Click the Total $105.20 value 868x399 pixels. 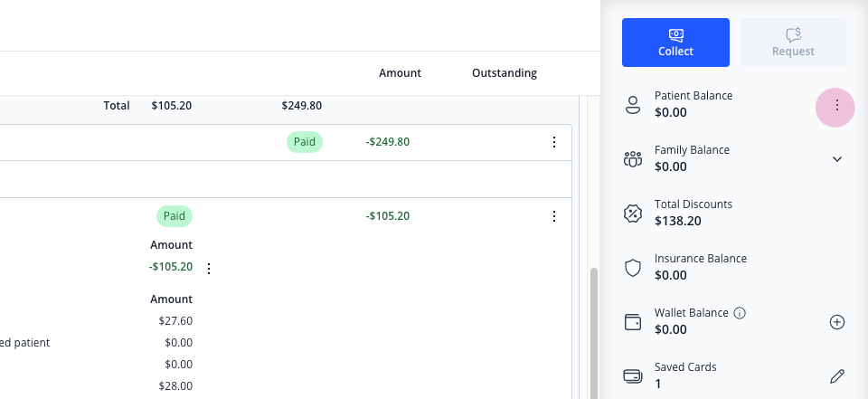[172, 105]
